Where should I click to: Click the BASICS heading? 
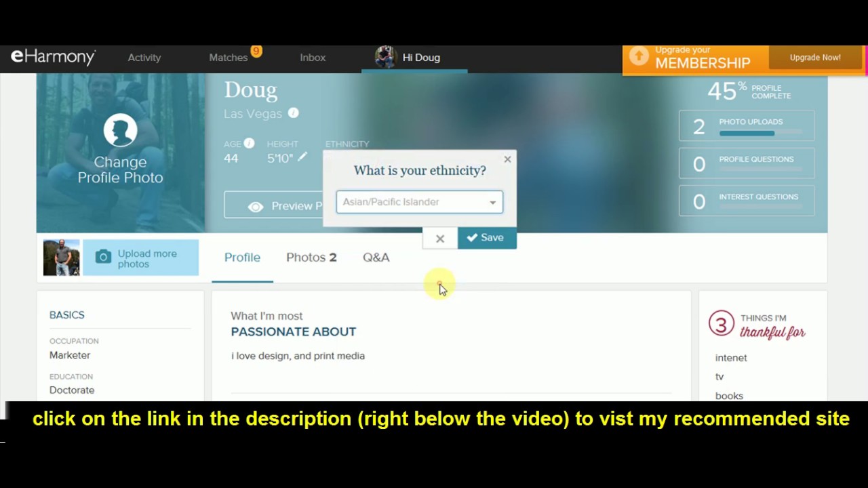tap(67, 315)
